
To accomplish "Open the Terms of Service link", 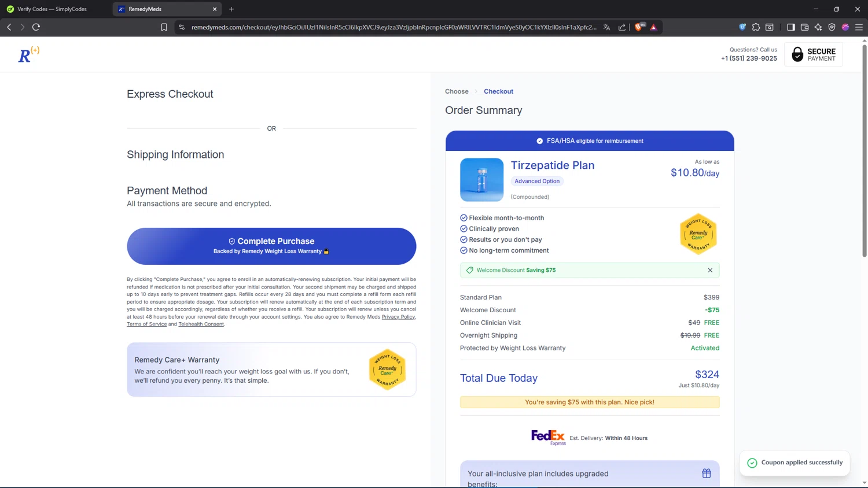I will 146,324.
